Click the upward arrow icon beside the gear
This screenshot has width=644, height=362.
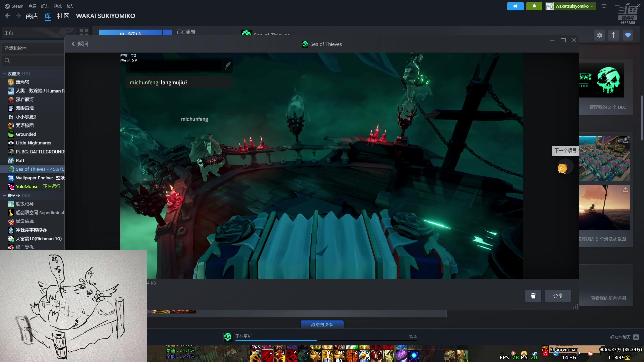pyautogui.click(x=613, y=35)
